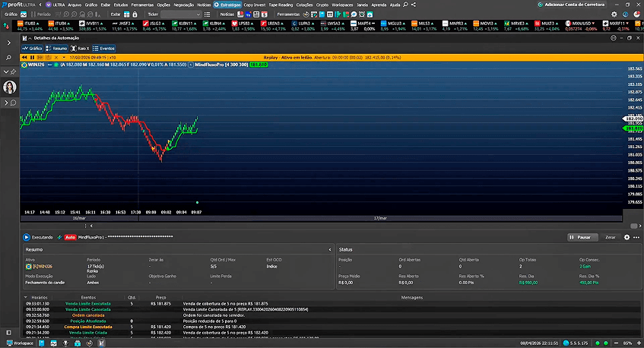The width and height of the screenshot is (644, 348).
Task: Click the Venda Limite Executada event row
Action: pyautogui.click(x=332, y=304)
